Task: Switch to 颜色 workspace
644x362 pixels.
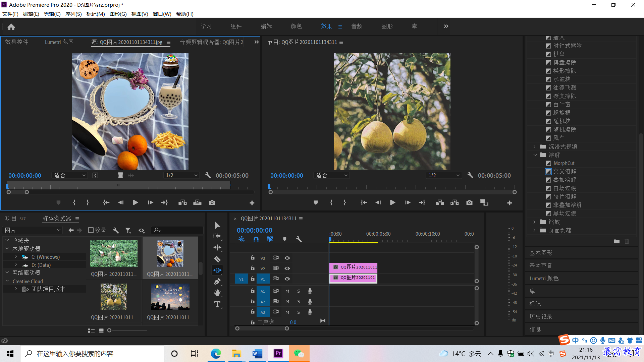Action: coord(297,26)
